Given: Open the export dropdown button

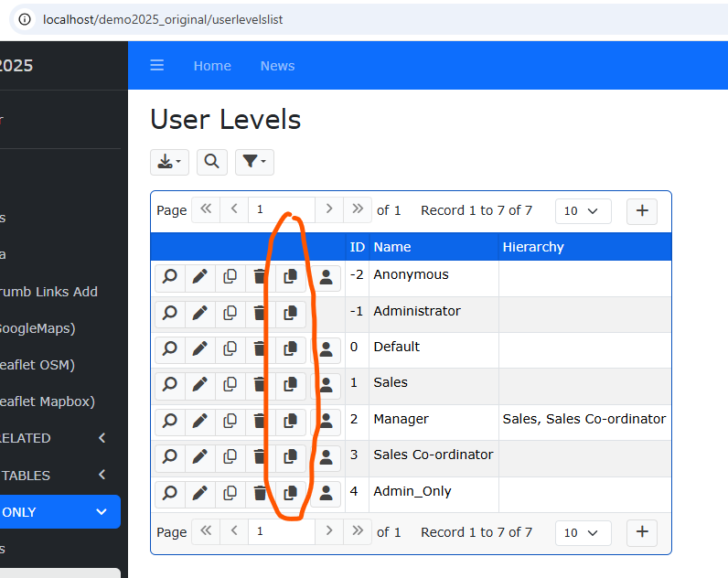Looking at the screenshot, I should [x=169, y=162].
